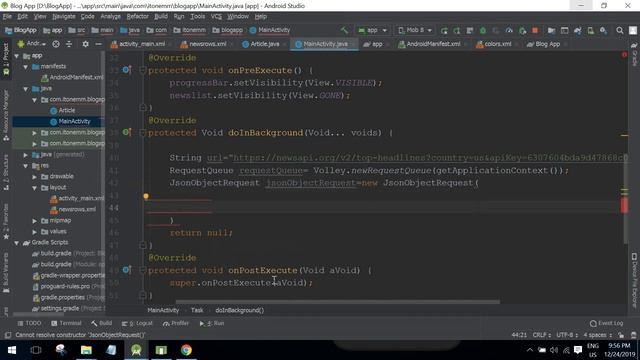The image size is (640, 360).
Task: Expand the drawable folder
Action: coord(35,177)
